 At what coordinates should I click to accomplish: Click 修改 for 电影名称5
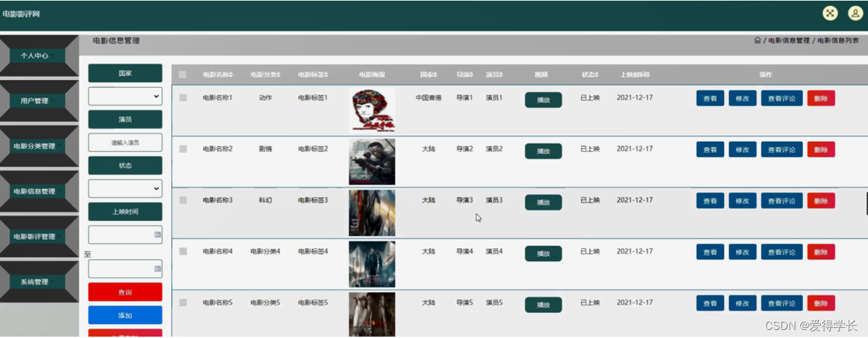click(742, 304)
